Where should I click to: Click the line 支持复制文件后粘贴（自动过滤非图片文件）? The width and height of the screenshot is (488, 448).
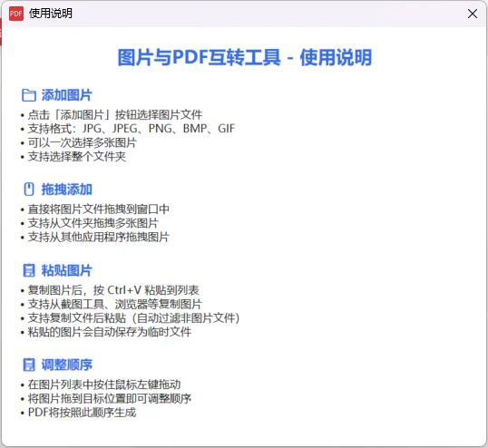(x=134, y=318)
